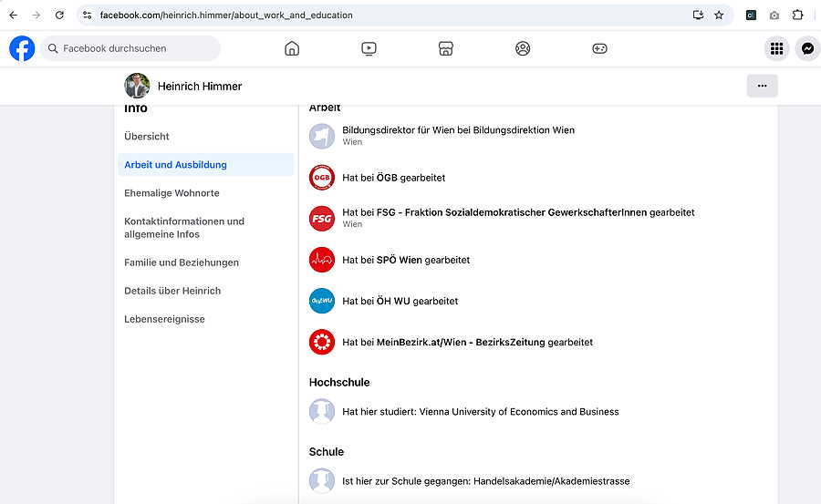Click Heinrich Himmer name in header

pos(200,86)
